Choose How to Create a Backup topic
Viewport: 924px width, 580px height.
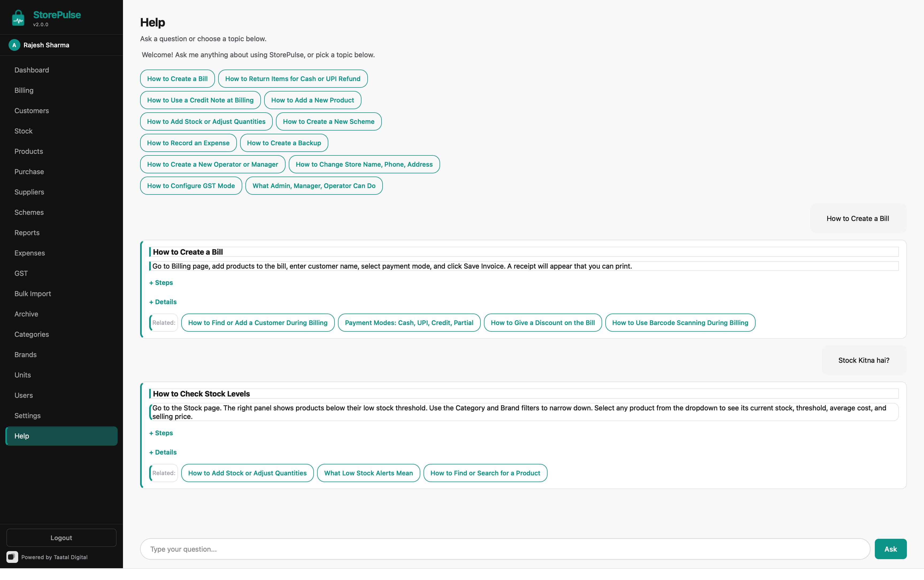pyautogui.click(x=284, y=143)
